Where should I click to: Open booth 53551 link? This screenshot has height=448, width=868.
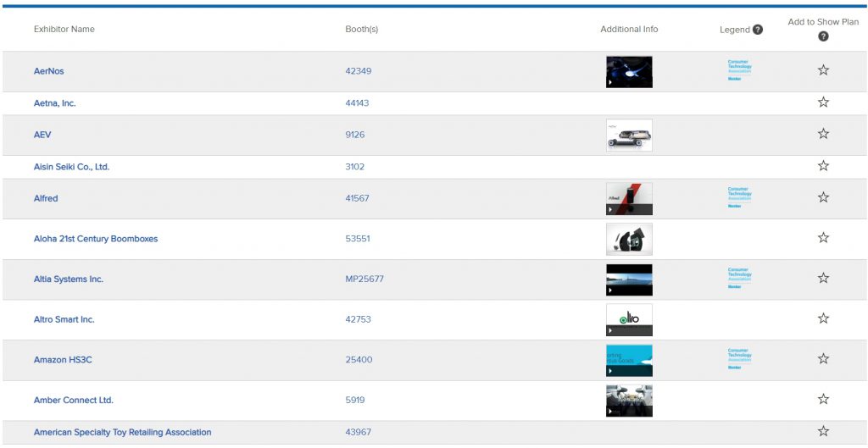coord(358,238)
